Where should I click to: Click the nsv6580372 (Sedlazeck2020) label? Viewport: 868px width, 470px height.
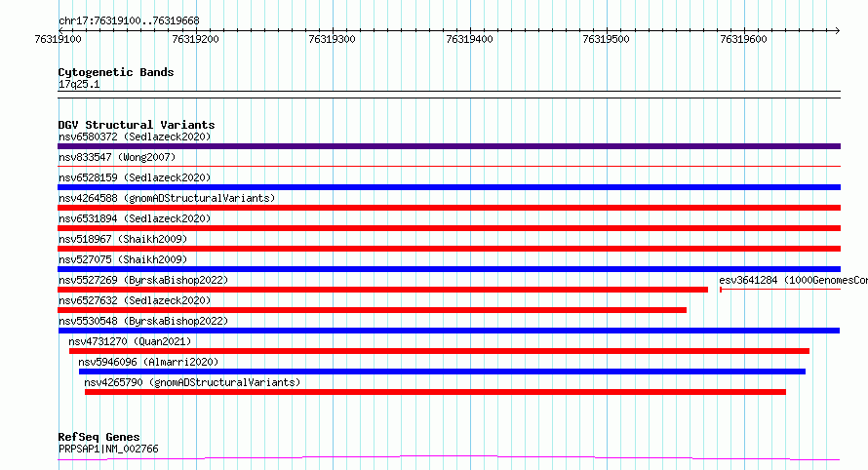[x=135, y=137]
